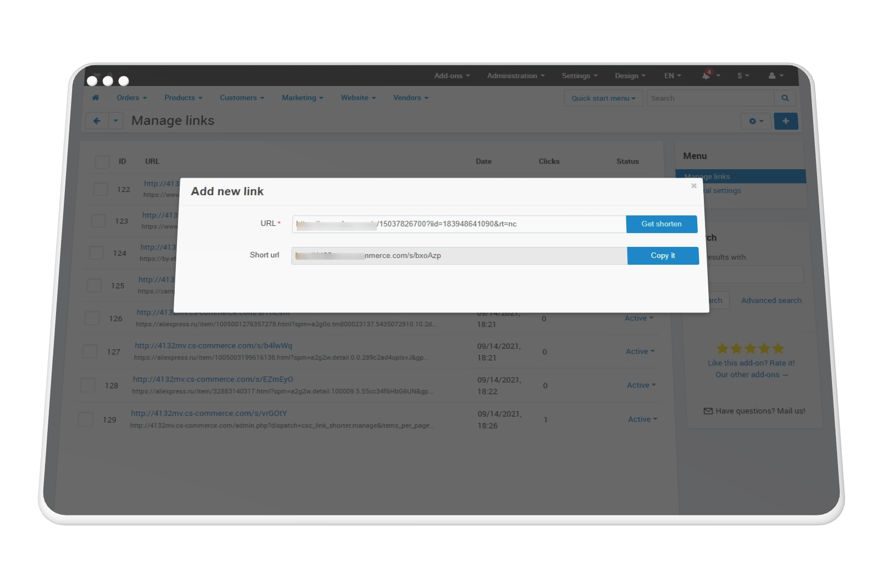Open the dropdown next to back arrow
Image resolution: width=883 pixels, height=588 pixels.
tap(115, 120)
